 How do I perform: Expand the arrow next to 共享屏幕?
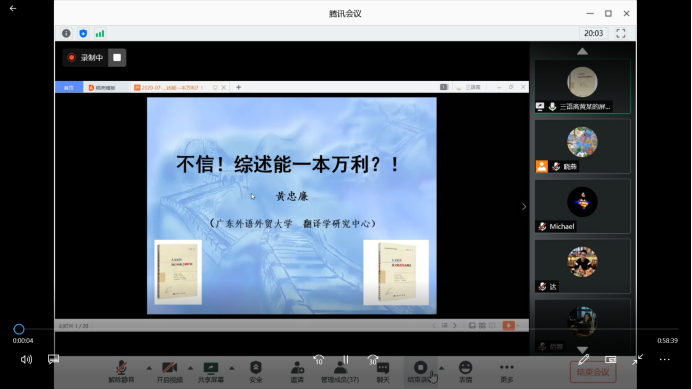pyautogui.click(x=232, y=368)
